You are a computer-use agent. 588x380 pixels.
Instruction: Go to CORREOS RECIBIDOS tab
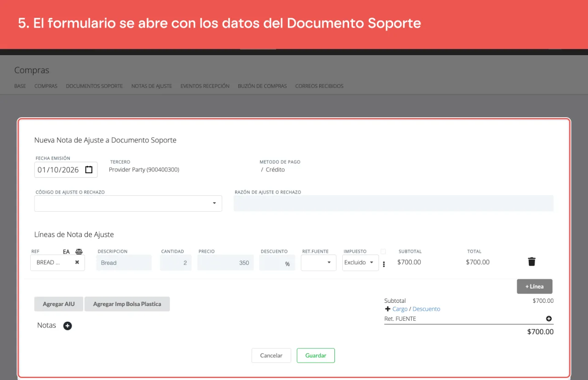[x=319, y=86]
